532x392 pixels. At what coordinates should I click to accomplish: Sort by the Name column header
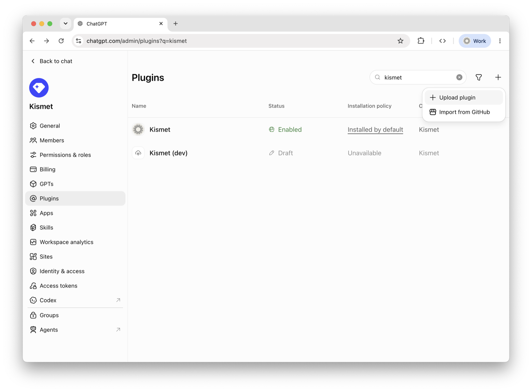pyautogui.click(x=139, y=106)
